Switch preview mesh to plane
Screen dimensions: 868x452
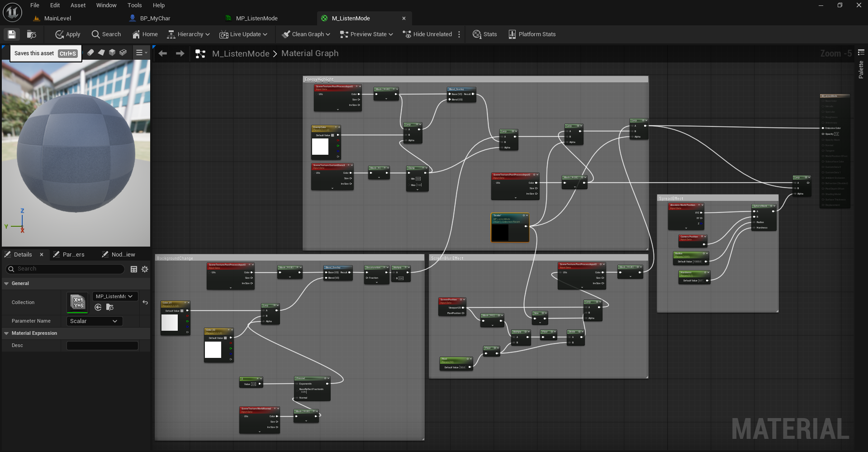[x=101, y=52]
